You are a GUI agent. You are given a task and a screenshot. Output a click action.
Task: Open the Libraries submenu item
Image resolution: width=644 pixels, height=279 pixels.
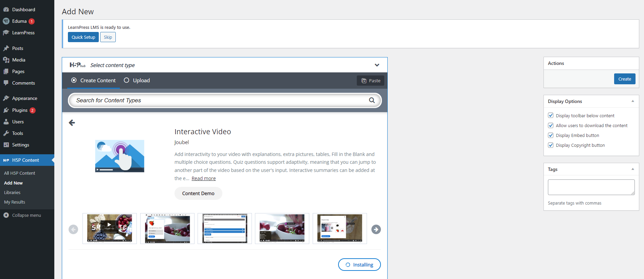(x=12, y=192)
